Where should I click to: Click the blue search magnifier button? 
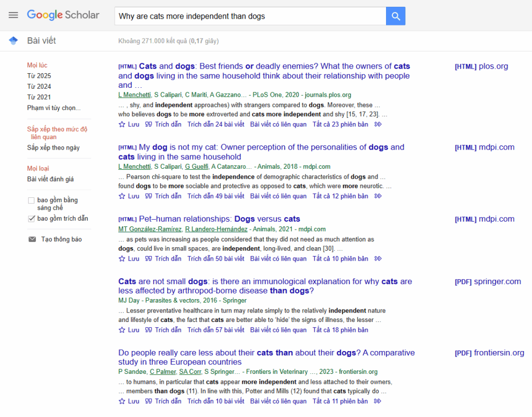point(395,16)
